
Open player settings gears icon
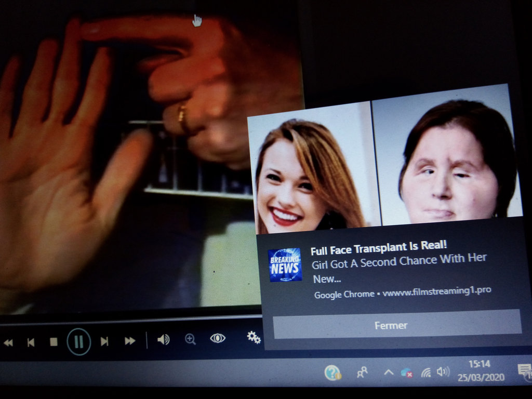click(x=254, y=337)
